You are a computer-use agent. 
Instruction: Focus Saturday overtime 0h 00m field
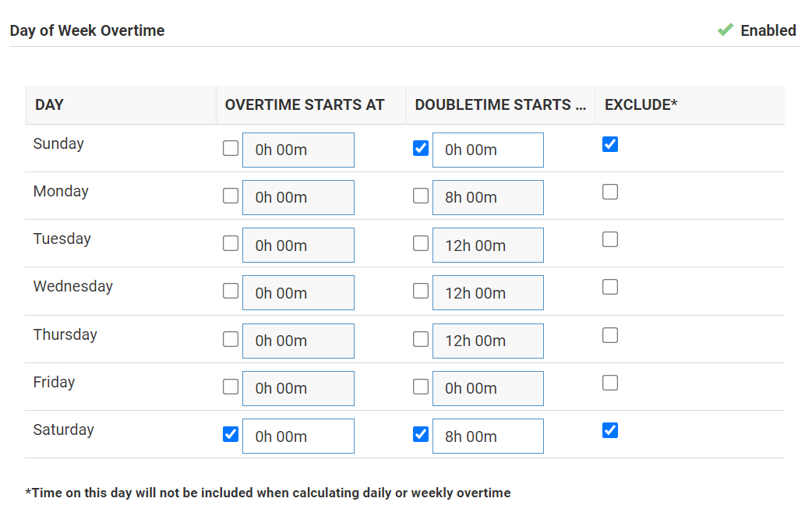pos(298,436)
